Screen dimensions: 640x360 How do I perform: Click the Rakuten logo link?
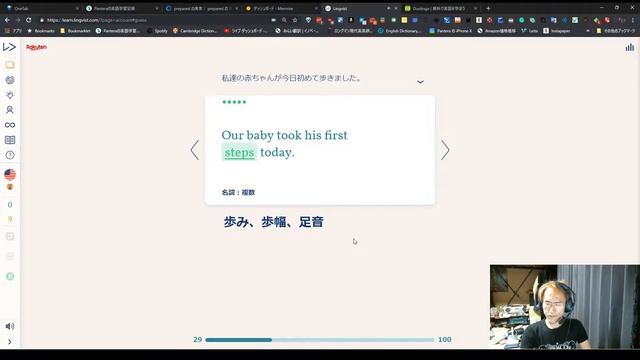pyautogui.click(x=36, y=47)
